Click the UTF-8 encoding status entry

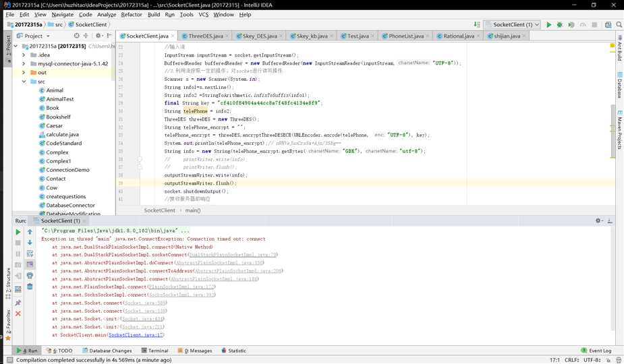click(x=592, y=360)
